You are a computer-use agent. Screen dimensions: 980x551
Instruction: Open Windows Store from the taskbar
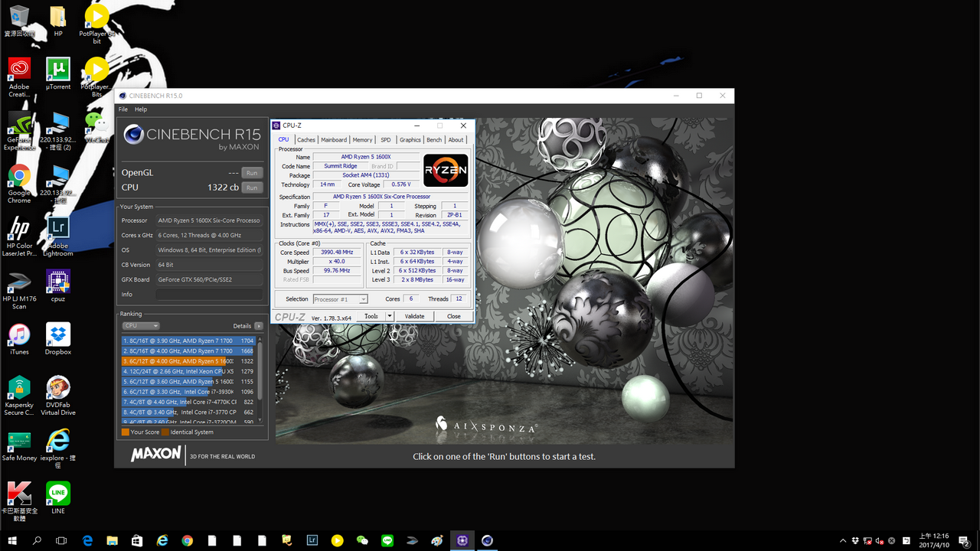tap(137, 540)
